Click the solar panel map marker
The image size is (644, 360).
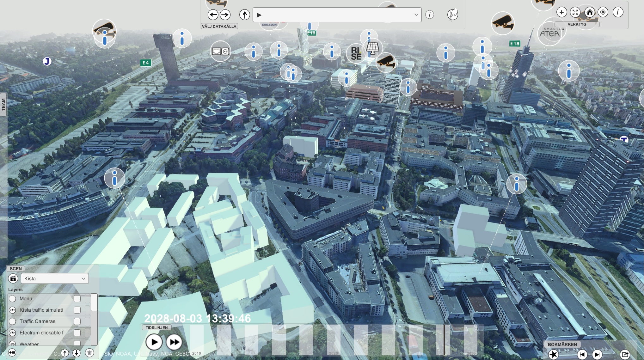click(x=373, y=48)
